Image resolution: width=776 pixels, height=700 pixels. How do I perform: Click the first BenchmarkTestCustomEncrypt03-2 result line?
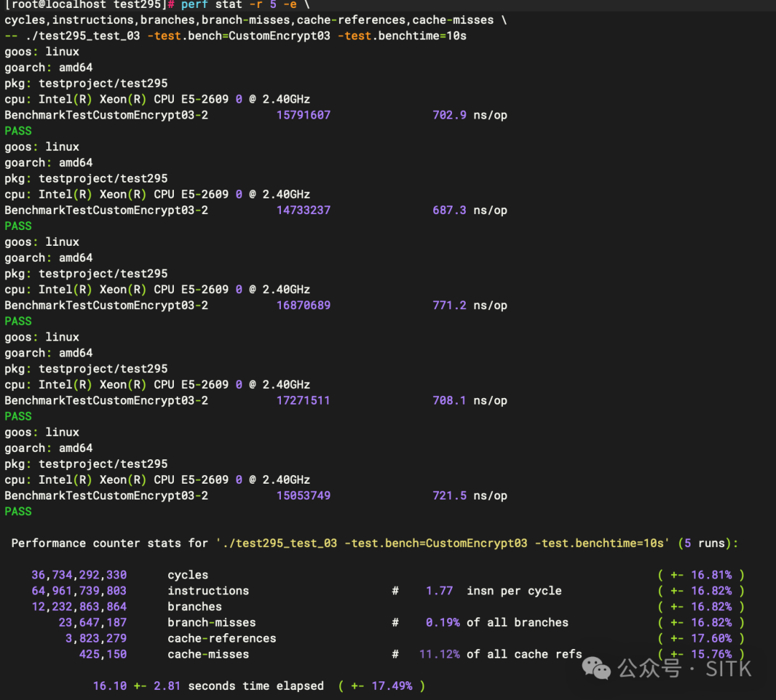(106, 114)
